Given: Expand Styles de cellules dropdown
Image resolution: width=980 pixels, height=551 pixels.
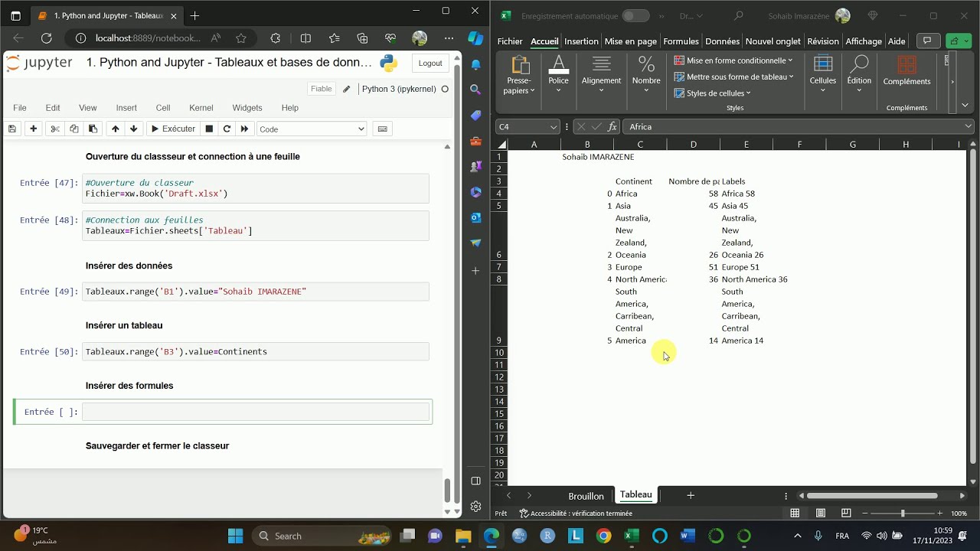Looking at the screenshot, I should tap(713, 93).
